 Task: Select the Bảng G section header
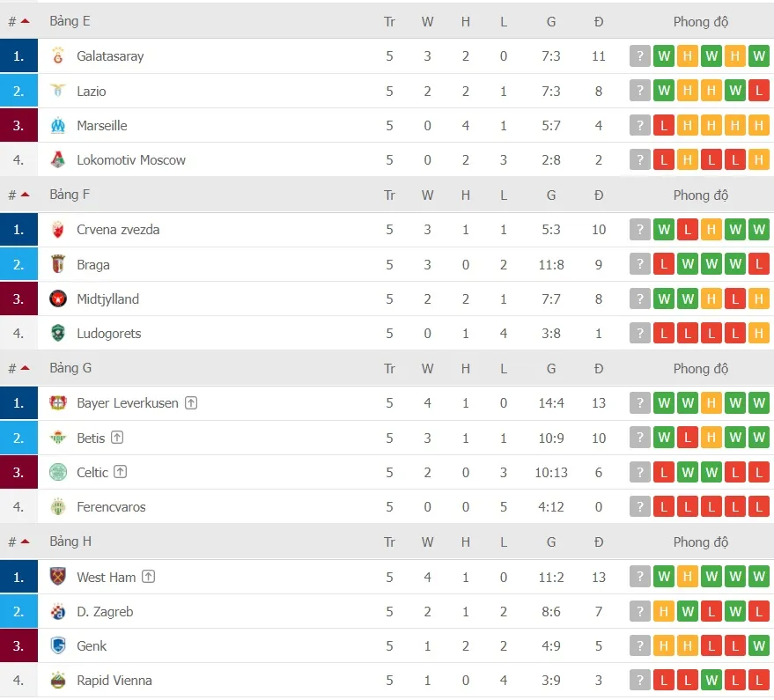tap(70, 368)
